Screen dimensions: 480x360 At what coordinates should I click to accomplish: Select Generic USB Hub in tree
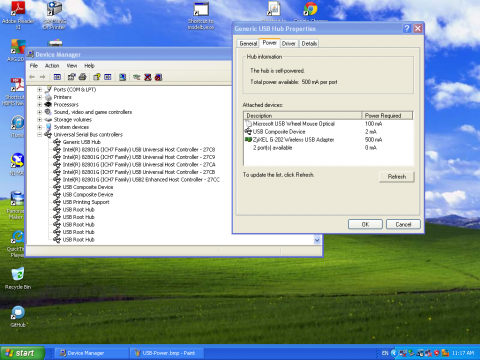(x=81, y=142)
